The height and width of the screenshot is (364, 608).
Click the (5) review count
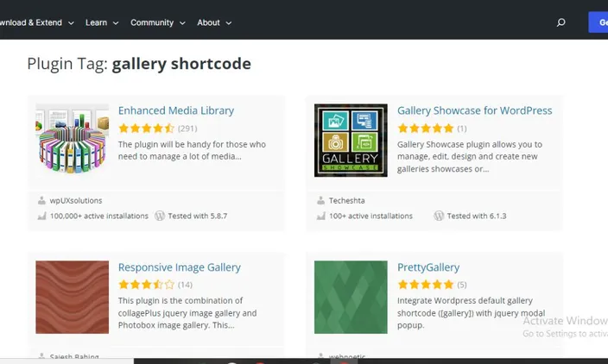coord(462,285)
